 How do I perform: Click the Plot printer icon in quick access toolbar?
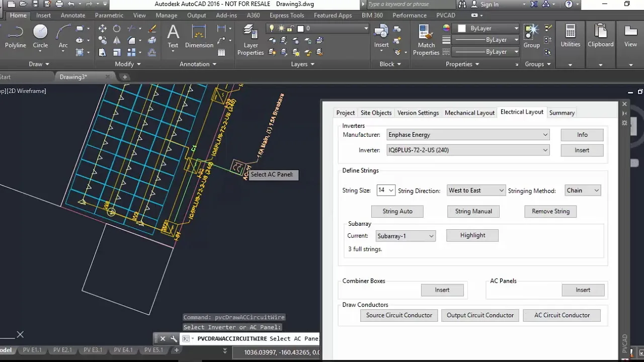pyautogui.click(x=59, y=4)
